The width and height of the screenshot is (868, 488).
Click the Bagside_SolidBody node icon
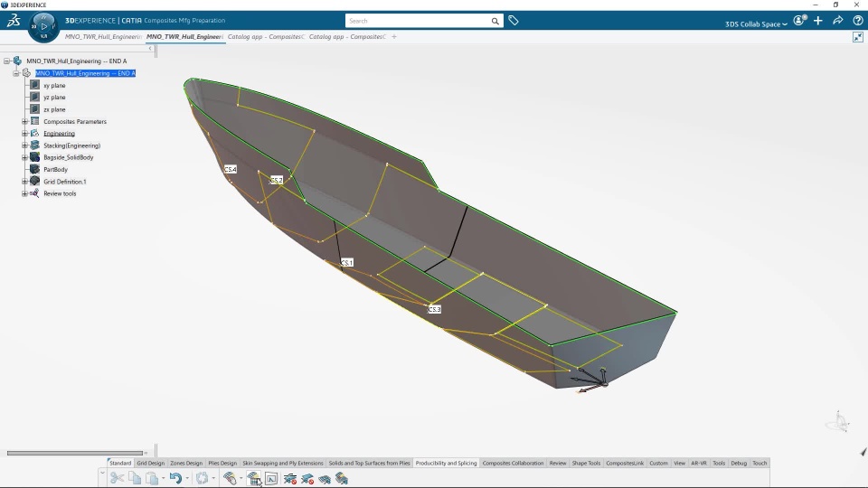(34, 157)
